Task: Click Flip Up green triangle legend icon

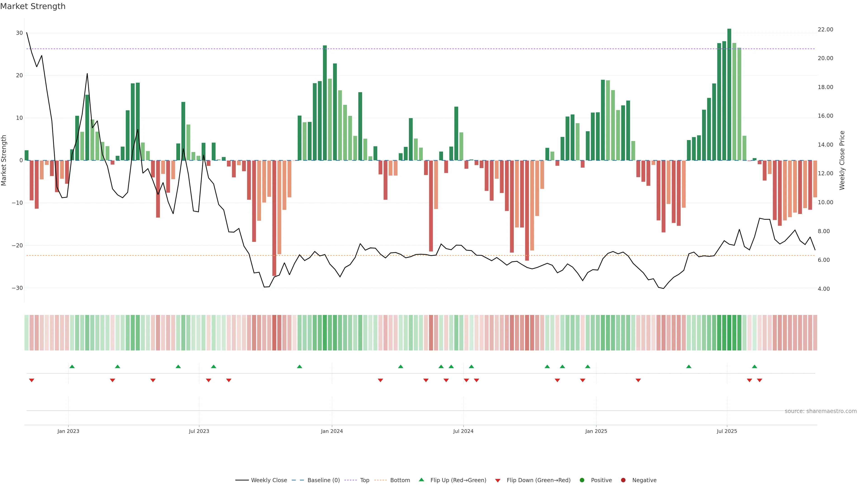Action: click(421, 480)
